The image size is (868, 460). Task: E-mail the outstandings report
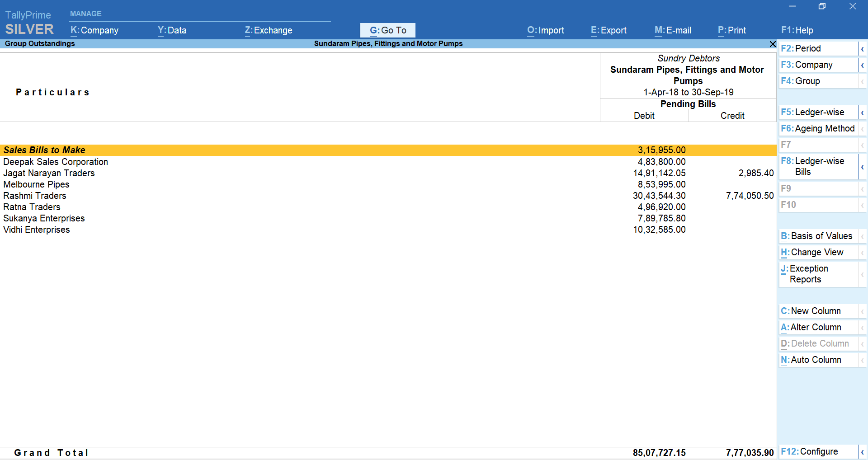coord(672,30)
